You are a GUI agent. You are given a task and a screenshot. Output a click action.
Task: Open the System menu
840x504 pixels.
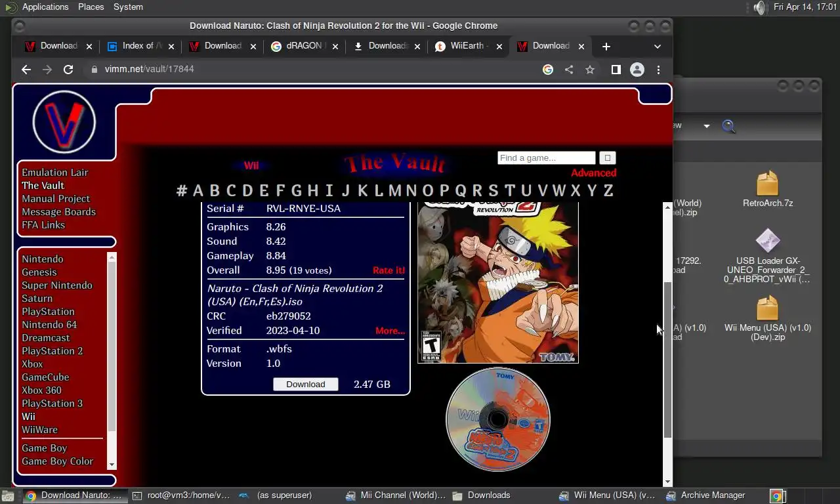(128, 7)
